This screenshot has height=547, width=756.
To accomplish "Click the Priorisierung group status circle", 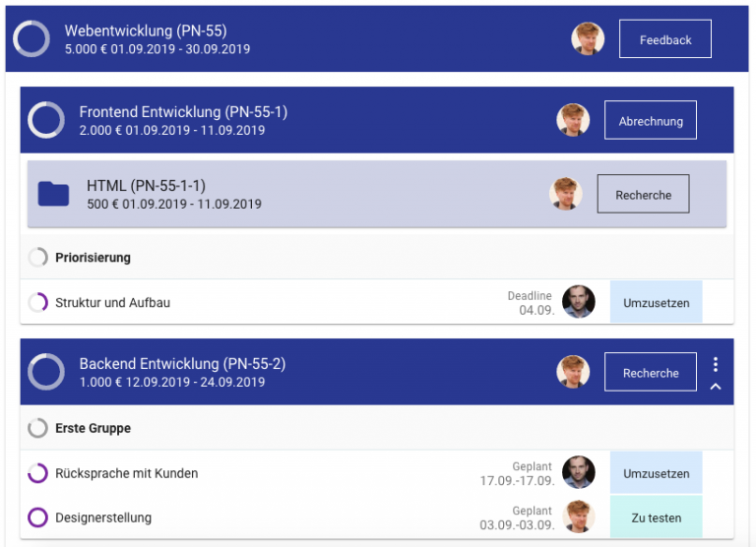I will [x=37, y=258].
